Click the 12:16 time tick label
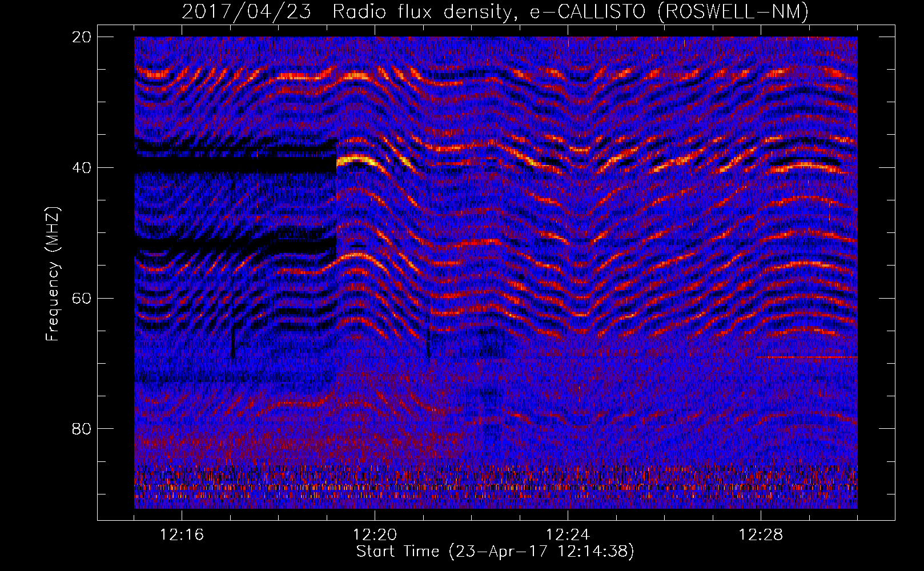The image size is (924, 571). [x=182, y=535]
